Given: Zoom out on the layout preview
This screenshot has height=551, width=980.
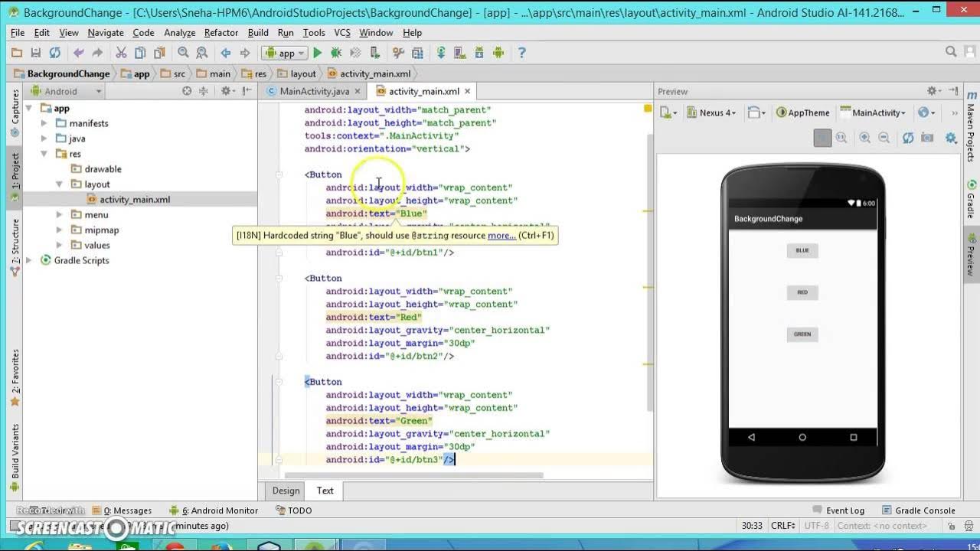Looking at the screenshot, I should [884, 138].
